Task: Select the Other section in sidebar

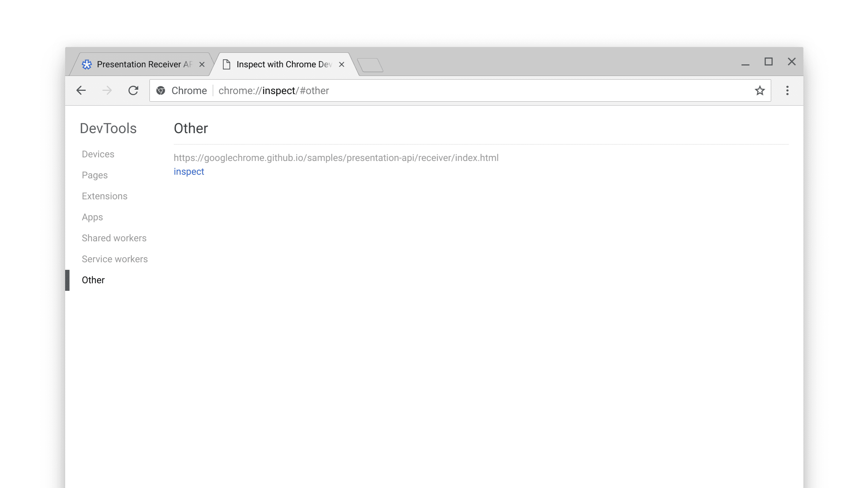Action: point(93,280)
